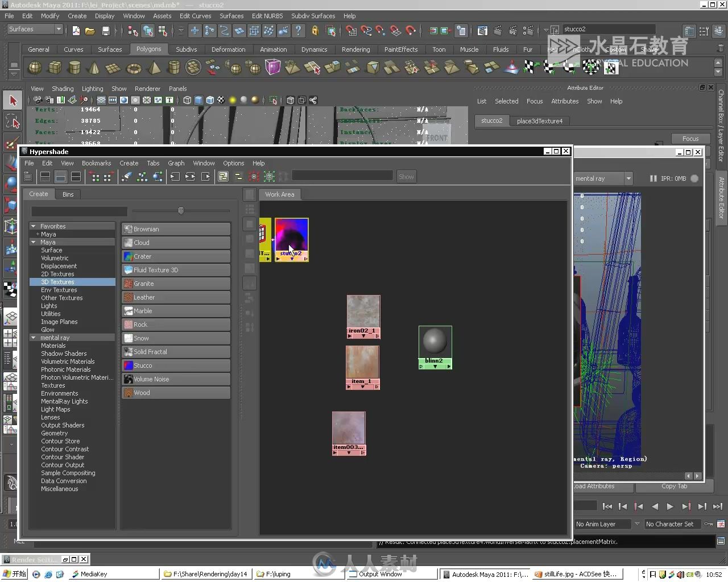Click the magenta cube shelf icon

coord(273,68)
